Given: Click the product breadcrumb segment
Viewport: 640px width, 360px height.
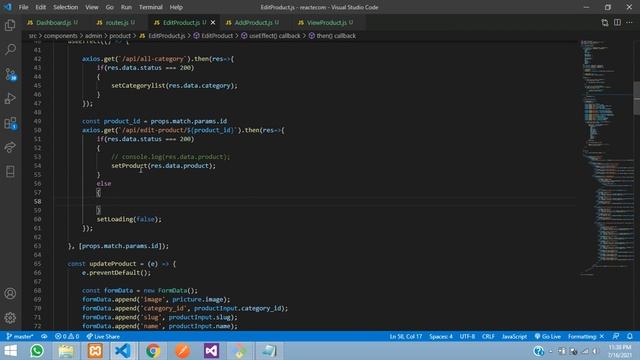Looking at the screenshot, I should 120,36.
